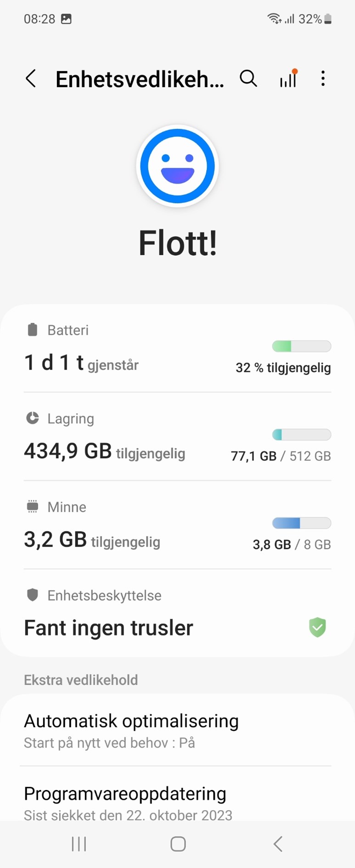Tap the green checkmark shield badge
Viewport: 355px width, 868px height.
coord(317,627)
